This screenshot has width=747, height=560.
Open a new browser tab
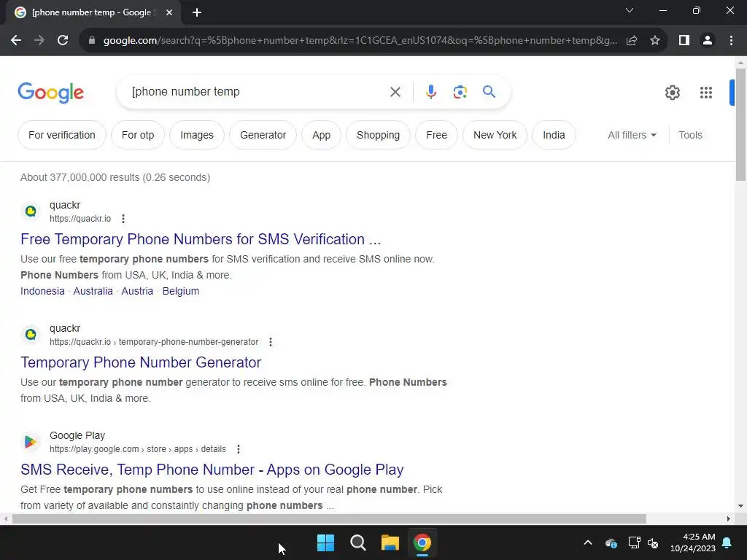coord(197,13)
